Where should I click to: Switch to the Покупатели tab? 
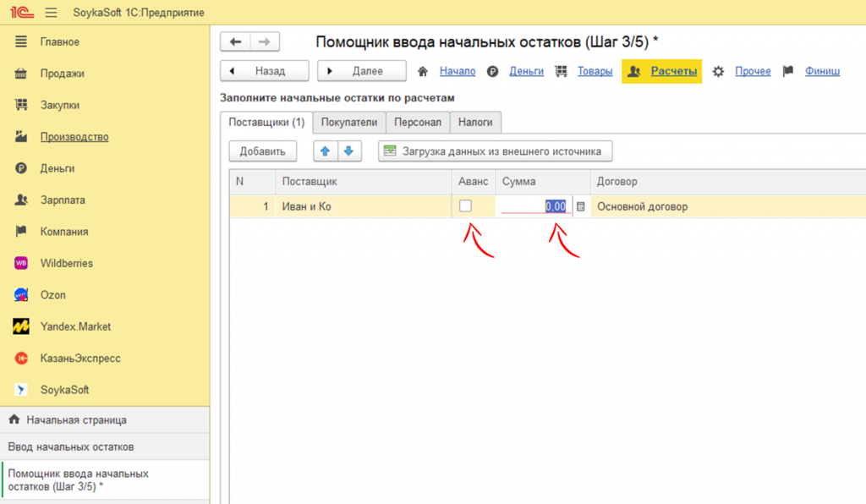[x=349, y=123]
